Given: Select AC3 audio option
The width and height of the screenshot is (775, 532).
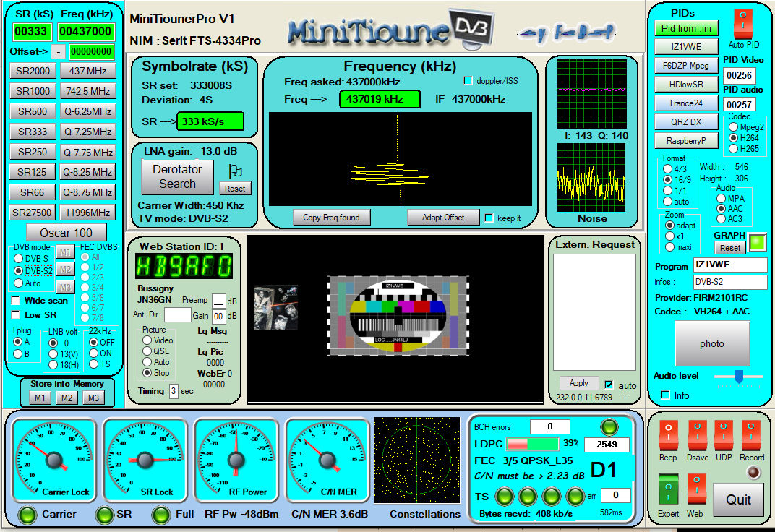Looking at the screenshot, I should 721,219.
